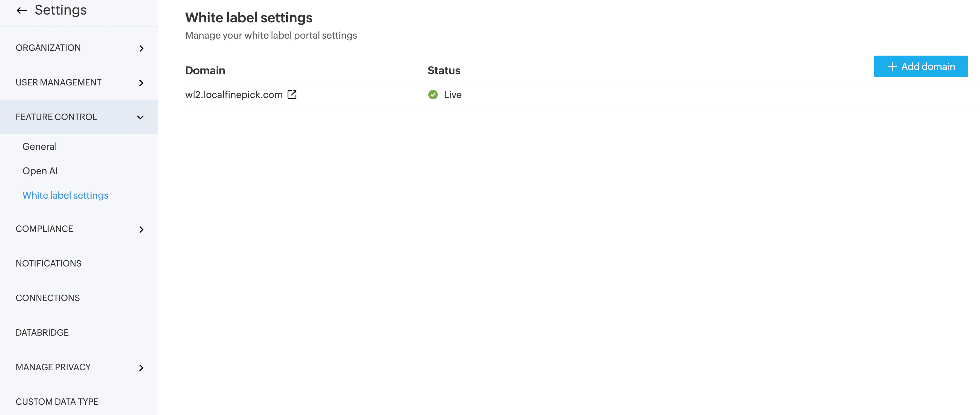The width and height of the screenshot is (980, 415).
Task: Click the plus icon on Add domain
Action: pos(892,66)
